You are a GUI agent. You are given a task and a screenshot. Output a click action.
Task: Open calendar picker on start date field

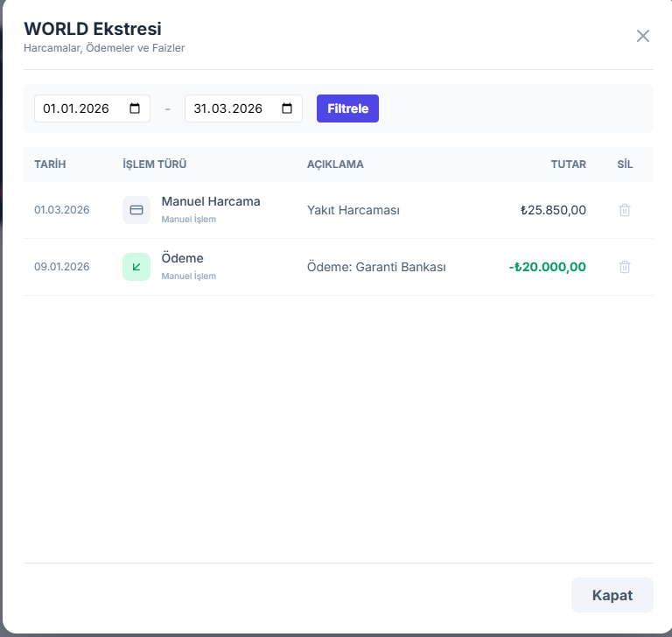point(135,108)
